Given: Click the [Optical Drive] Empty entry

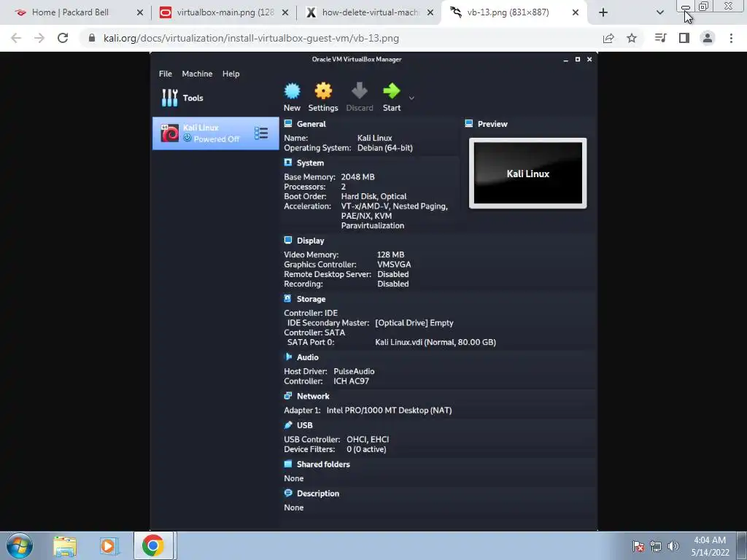Looking at the screenshot, I should (414, 323).
